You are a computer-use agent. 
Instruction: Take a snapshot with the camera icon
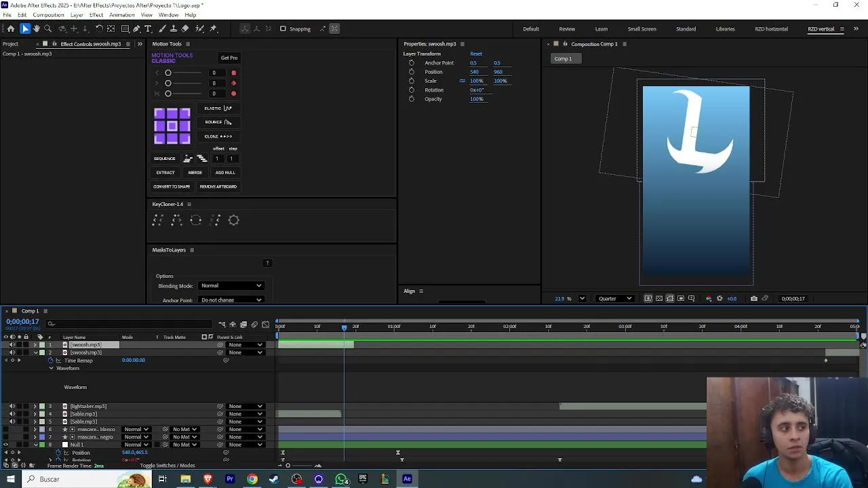(753, 298)
